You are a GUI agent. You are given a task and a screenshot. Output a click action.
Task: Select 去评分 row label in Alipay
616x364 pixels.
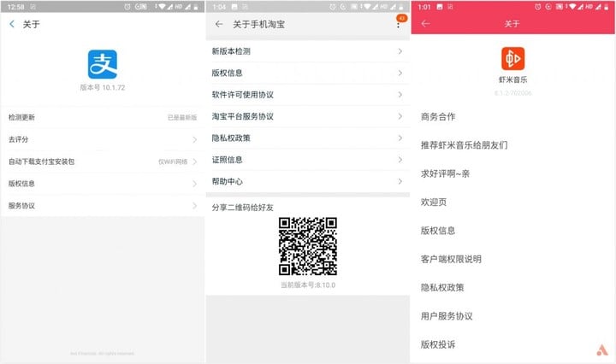(19, 139)
